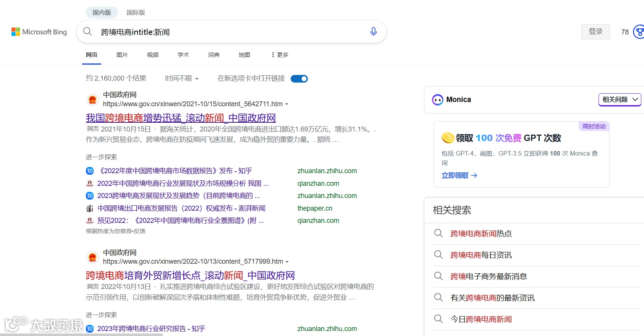Click search icon next to 跨境电商新闻热点
The image size is (644, 336).
click(x=439, y=233)
